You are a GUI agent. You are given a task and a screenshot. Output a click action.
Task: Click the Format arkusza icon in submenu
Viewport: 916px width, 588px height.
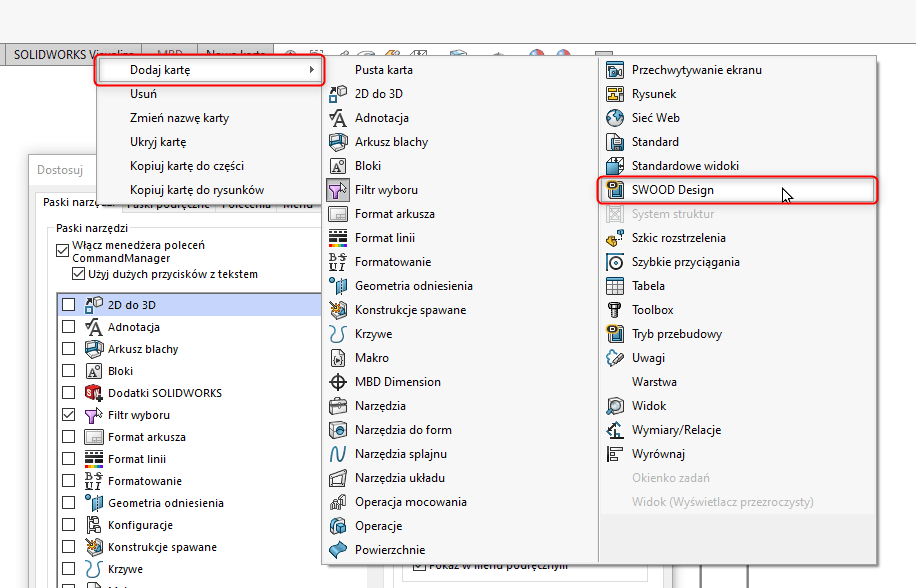click(338, 214)
